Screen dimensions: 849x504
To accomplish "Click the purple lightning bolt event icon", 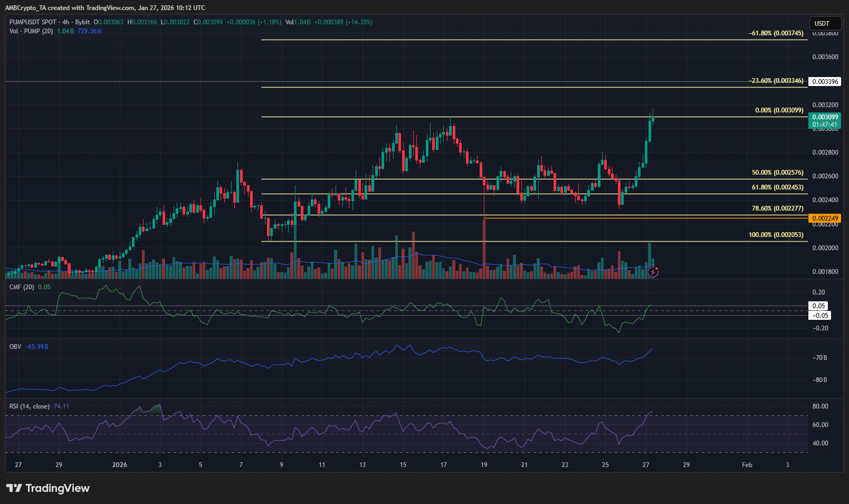I will click(x=653, y=272).
